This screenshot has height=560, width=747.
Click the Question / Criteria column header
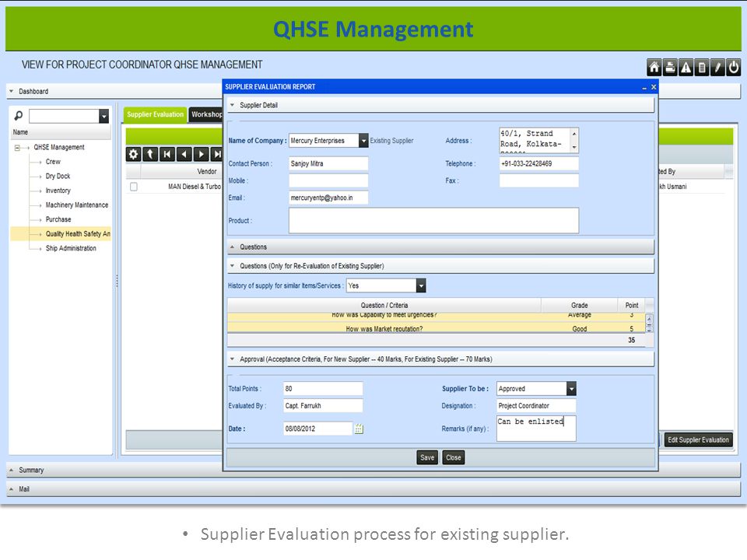(x=384, y=305)
